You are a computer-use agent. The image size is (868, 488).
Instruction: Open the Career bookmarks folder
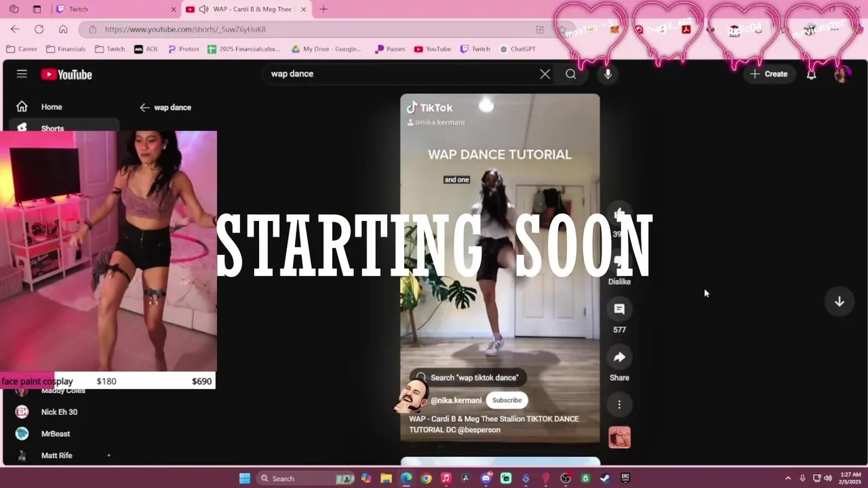22,49
